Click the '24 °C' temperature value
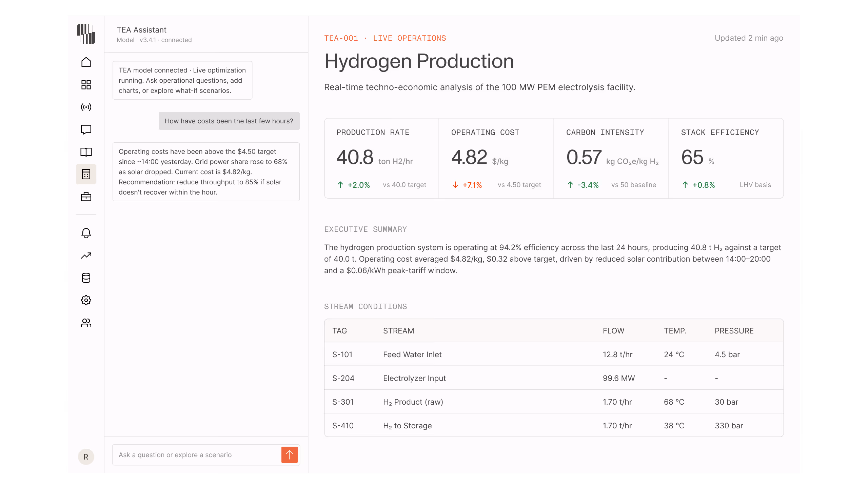The height and width of the screenshot is (488, 868). click(x=674, y=354)
